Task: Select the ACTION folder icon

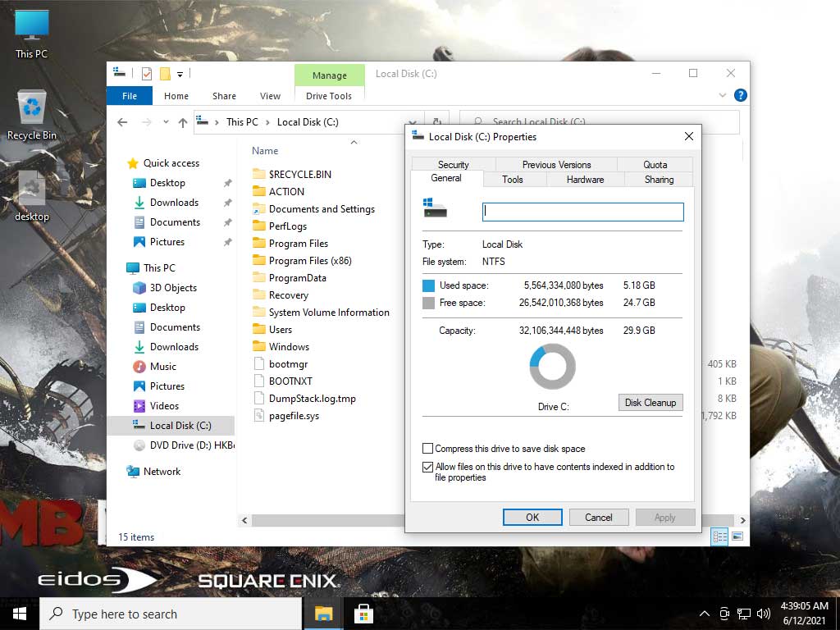Action: (259, 191)
